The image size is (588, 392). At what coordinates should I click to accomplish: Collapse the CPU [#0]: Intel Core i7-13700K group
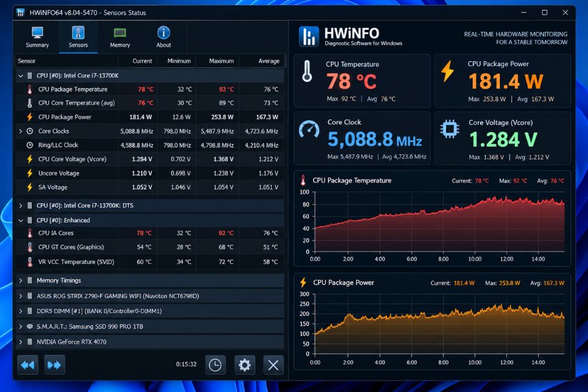coord(21,76)
